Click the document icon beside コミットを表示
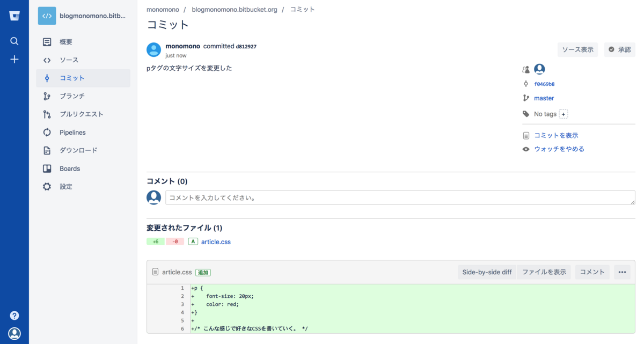This screenshot has width=644, height=344. coord(526,136)
